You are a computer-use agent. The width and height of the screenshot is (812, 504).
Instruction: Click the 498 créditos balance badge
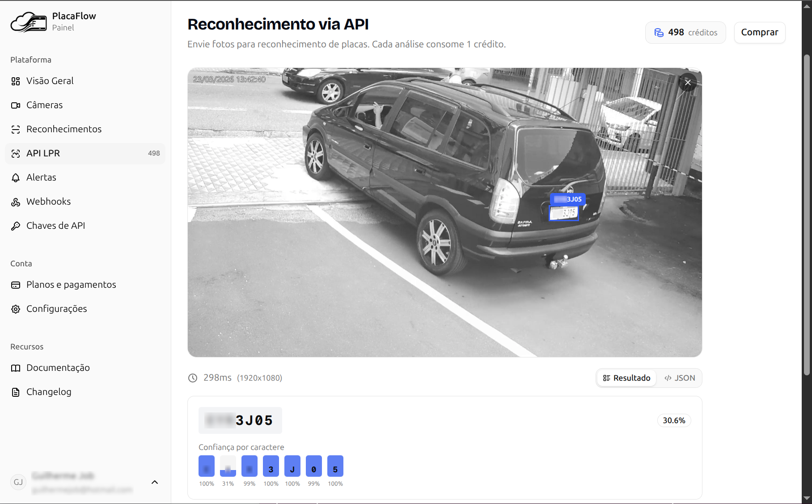pyautogui.click(x=685, y=33)
